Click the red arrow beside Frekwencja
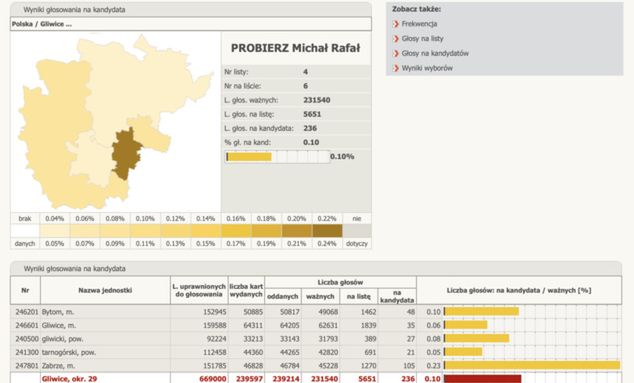This screenshot has height=383, width=634. tap(396, 24)
